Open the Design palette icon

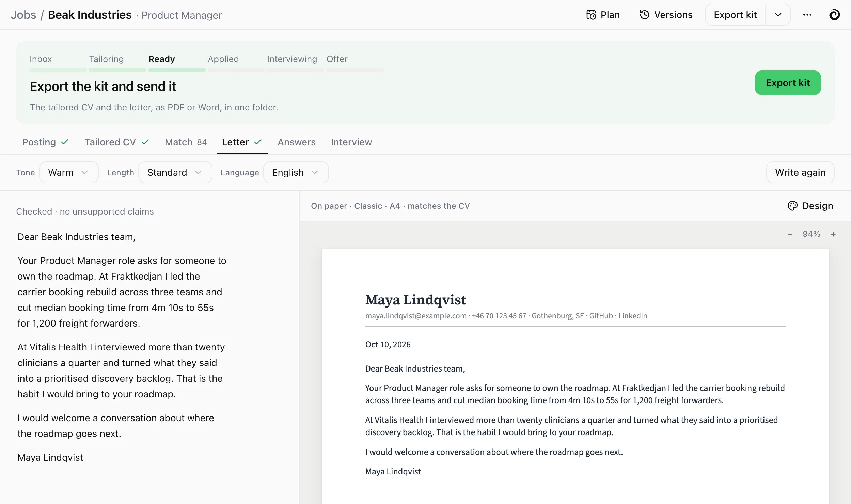pos(793,206)
